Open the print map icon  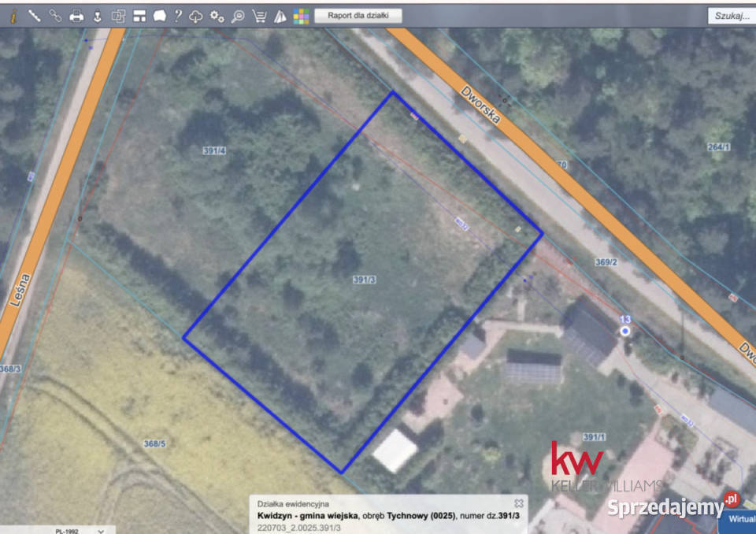pyautogui.click(x=76, y=13)
